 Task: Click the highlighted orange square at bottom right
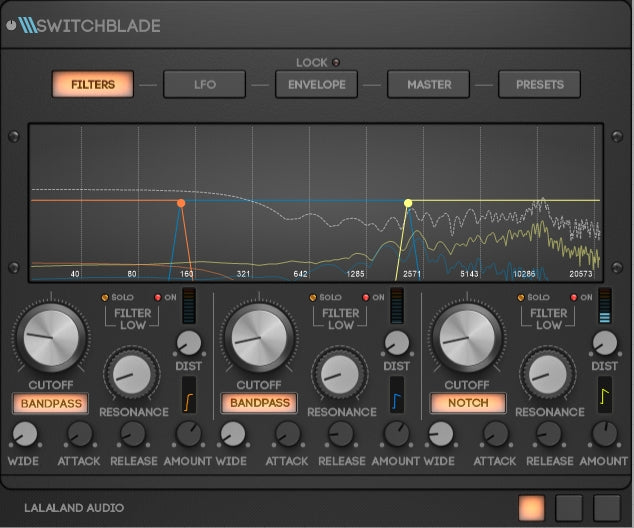point(533,507)
